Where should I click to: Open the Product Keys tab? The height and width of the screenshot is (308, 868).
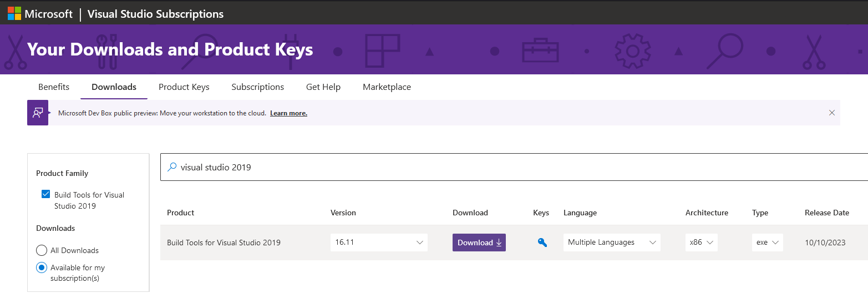184,87
